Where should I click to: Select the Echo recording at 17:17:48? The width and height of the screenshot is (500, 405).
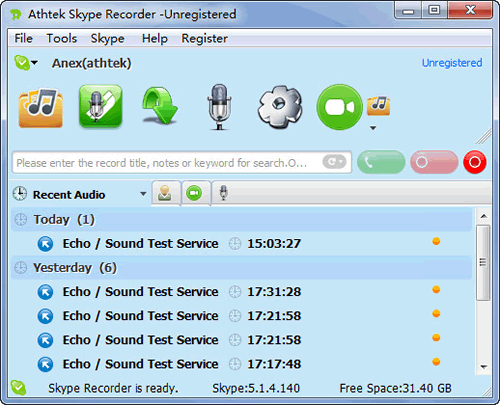tap(241, 364)
